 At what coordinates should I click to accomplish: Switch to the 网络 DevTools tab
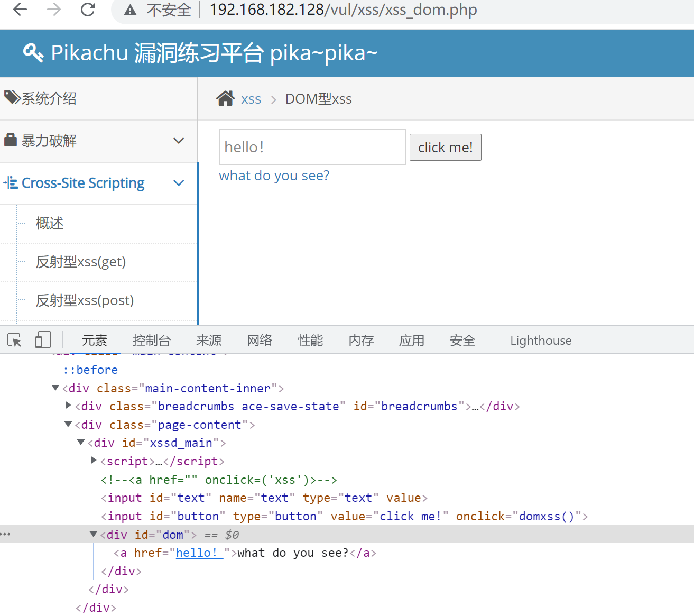260,341
